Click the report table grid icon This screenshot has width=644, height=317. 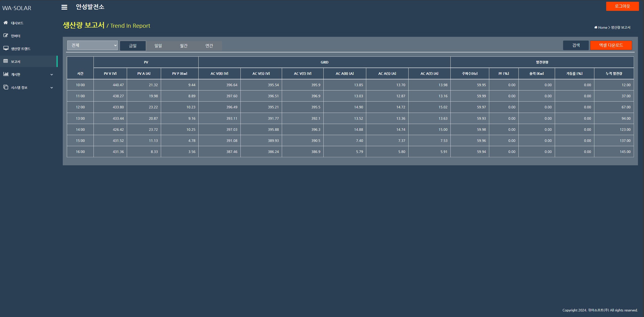6,61
